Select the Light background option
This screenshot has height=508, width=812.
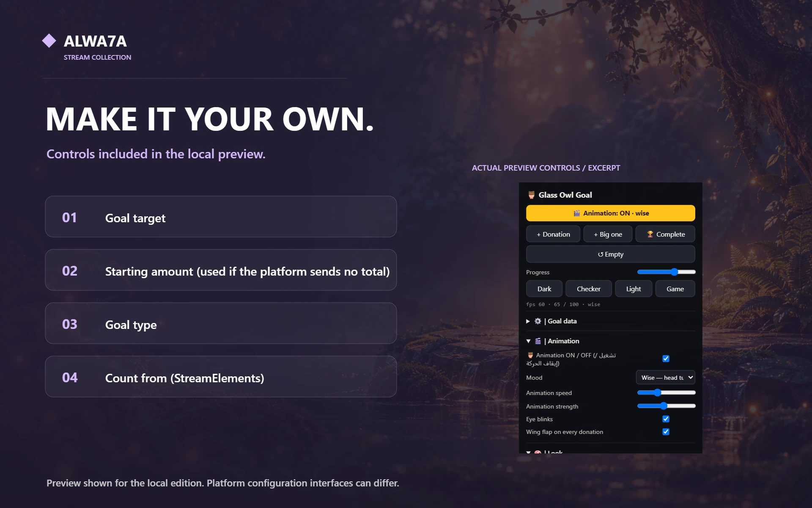coord(634,289)
